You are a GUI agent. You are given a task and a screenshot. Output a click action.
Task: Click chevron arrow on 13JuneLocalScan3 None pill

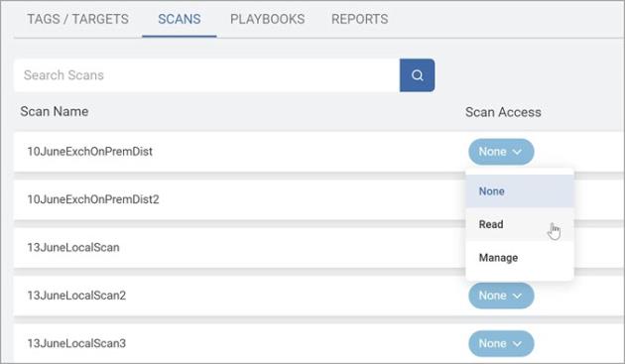[x=517, y=343]
